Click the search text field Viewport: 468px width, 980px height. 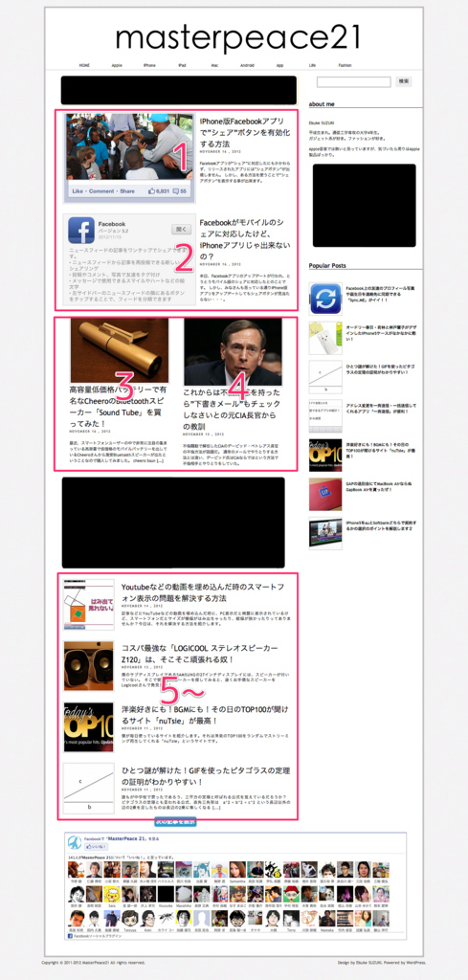click(354, 82)
